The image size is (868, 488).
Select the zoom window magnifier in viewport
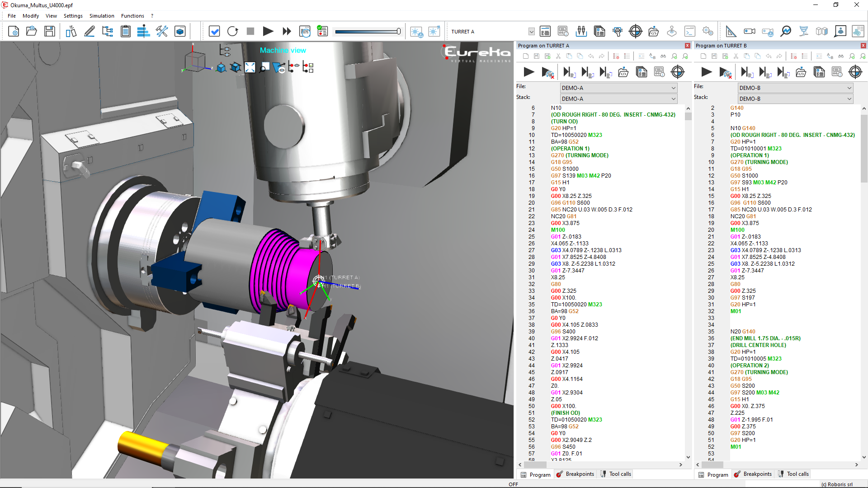point(264,68)
